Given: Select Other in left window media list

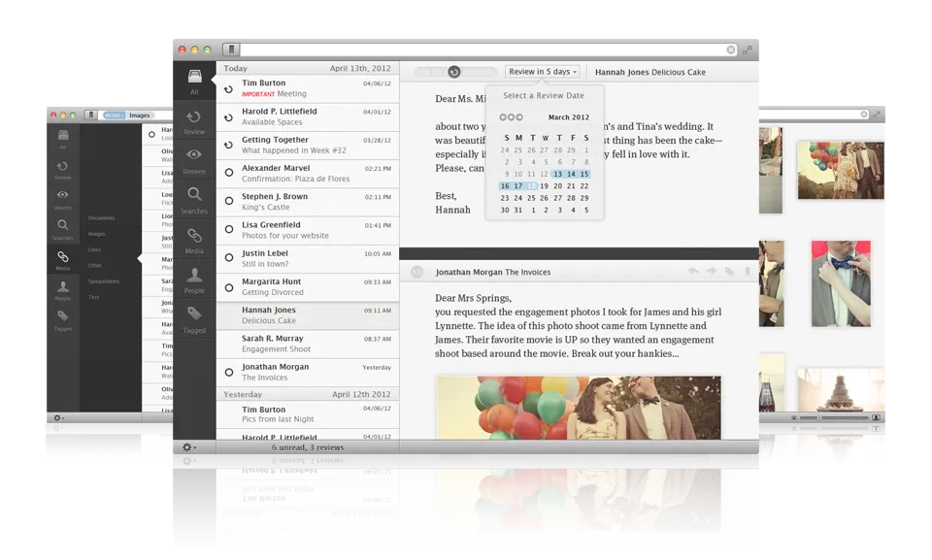Looking at the screenshot, I should pos(95,266).
